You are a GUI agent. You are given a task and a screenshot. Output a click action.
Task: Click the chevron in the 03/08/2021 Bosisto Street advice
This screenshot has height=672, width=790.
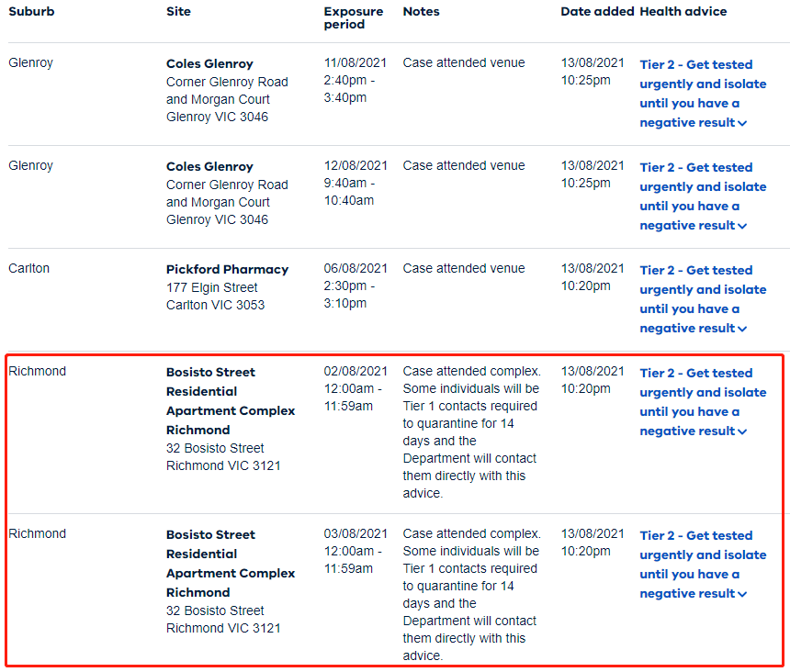[742, 594]
